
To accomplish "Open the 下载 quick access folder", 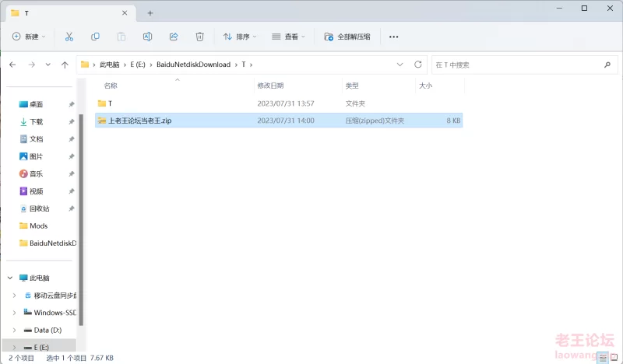I will 37,121.
